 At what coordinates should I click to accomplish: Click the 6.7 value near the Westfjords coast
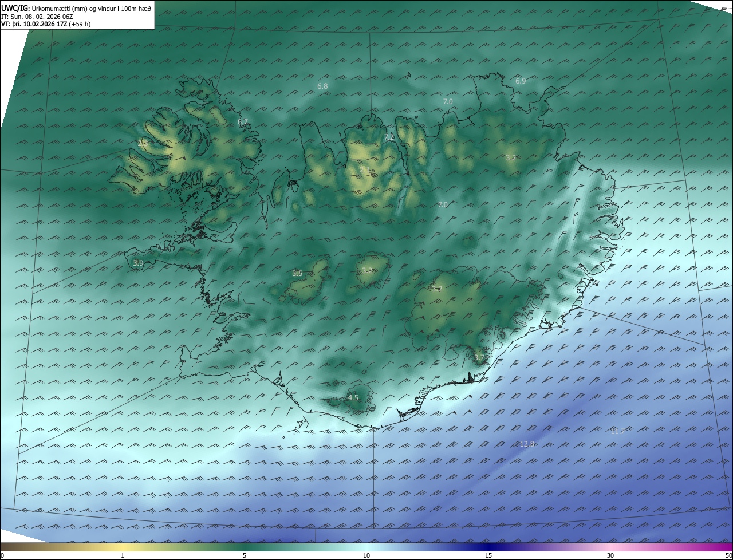tap(243, 122)
